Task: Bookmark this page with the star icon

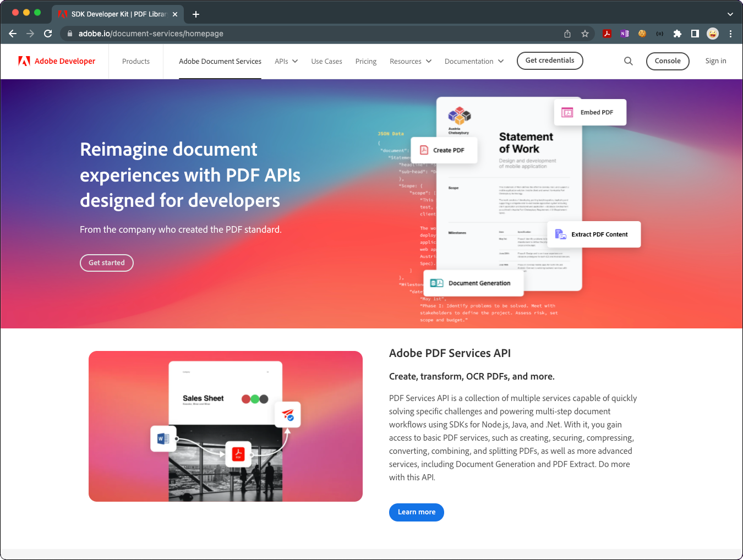Action: tap(584, 34)
